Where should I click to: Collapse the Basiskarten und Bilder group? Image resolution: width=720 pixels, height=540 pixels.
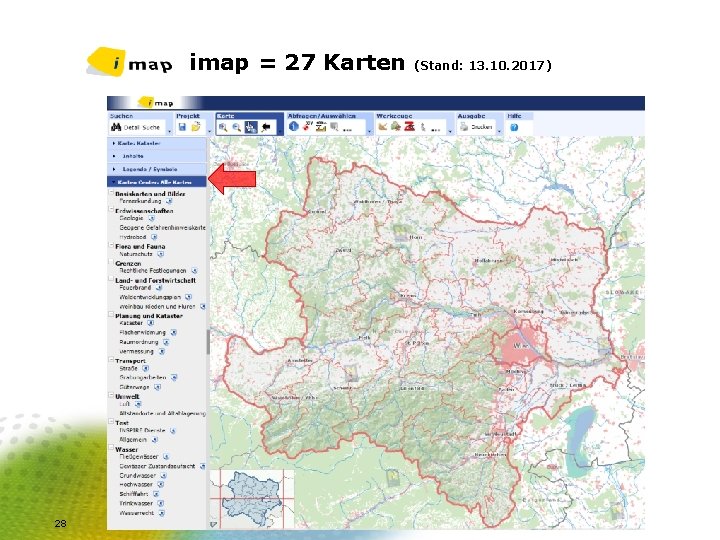pos(111,193)
